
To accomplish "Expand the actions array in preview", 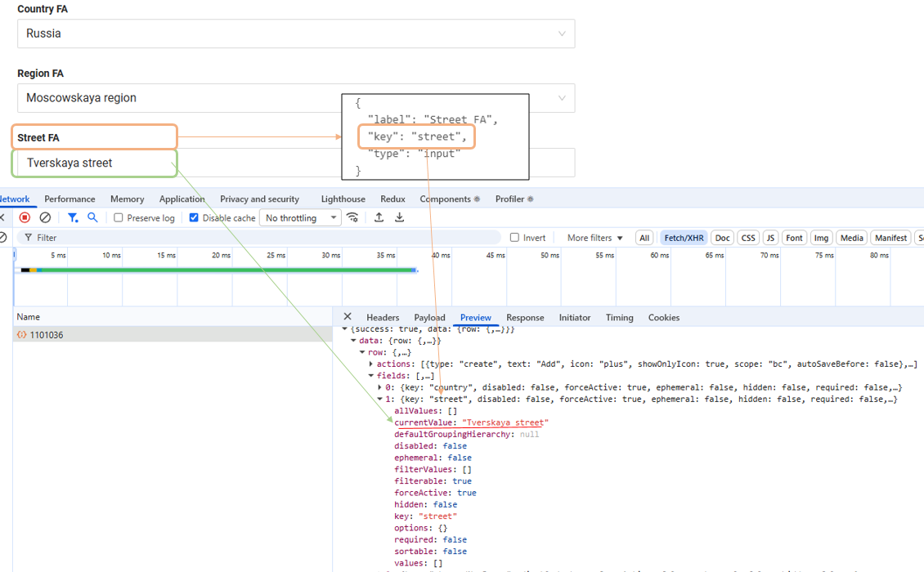I will coord(371,364).
